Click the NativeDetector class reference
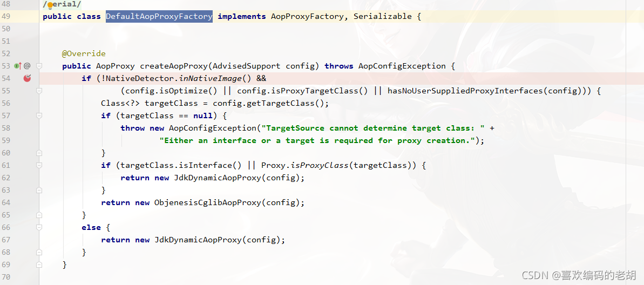The image size is (644, 285). click(x=139, y=78)
